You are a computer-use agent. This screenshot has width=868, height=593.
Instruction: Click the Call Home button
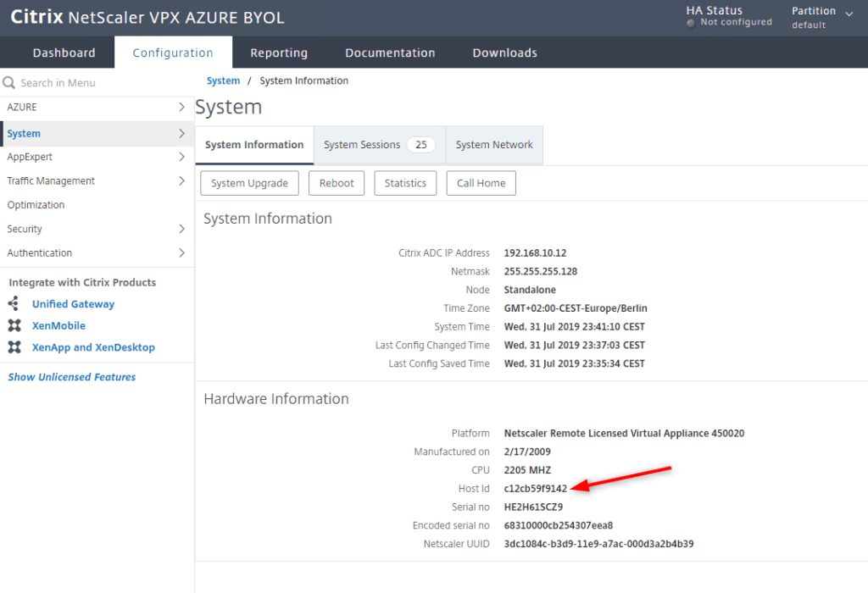click(x=481, y=183)
